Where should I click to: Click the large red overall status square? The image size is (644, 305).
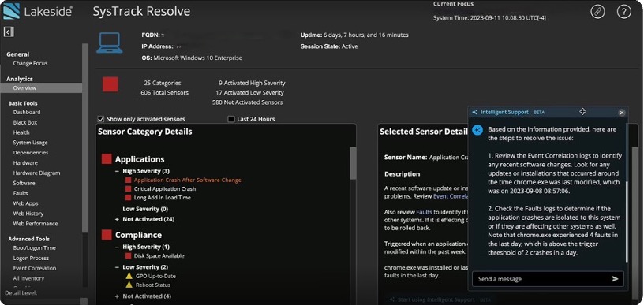tap(110, 84)
